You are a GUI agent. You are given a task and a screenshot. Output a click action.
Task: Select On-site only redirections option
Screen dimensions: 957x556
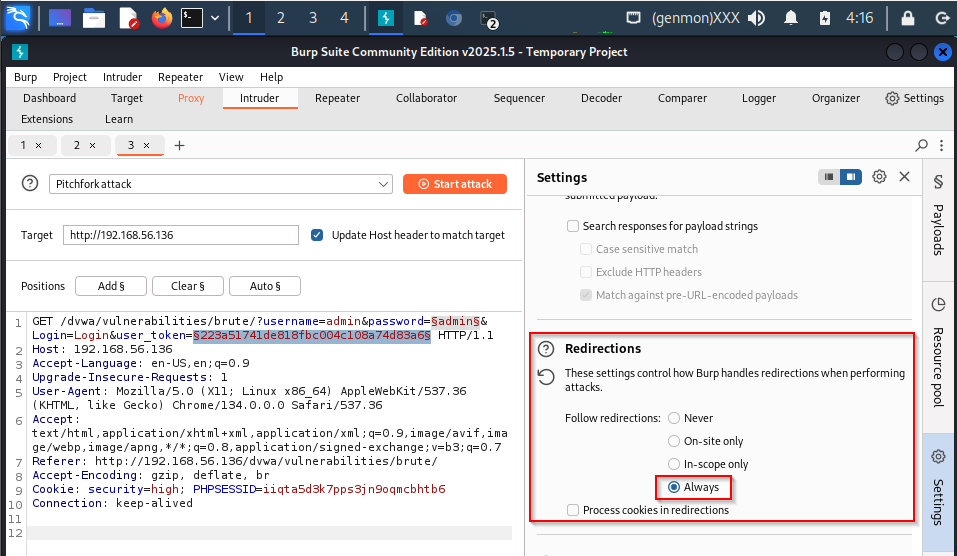(674, 441)
